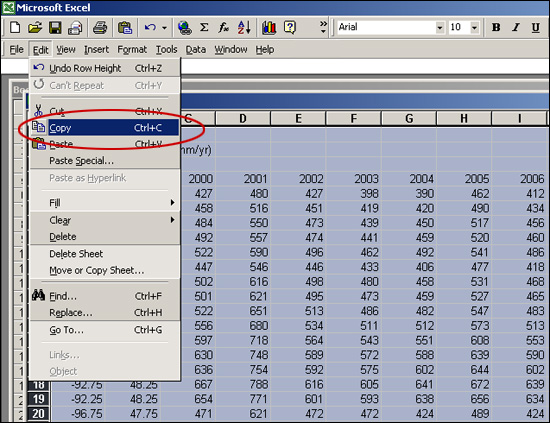Toggle Italic formatting button
550x423 pixels.
(x=516, y=27)
